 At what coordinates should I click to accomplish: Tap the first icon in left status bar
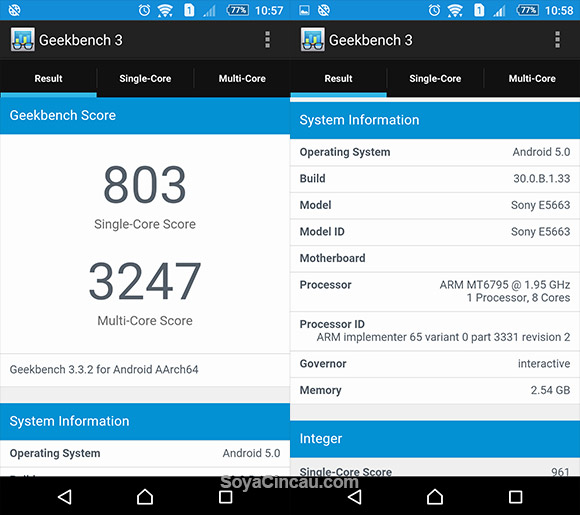[14, 10]
